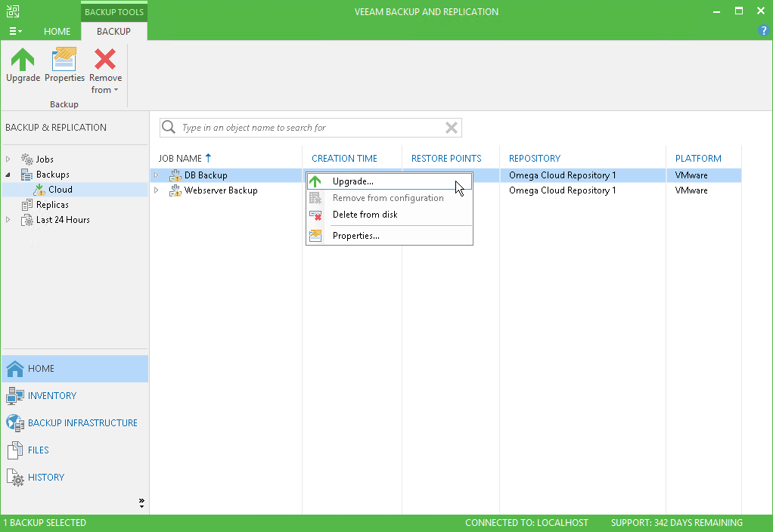Click the red Remove from icon
The image size is (773, 532).
105,59
